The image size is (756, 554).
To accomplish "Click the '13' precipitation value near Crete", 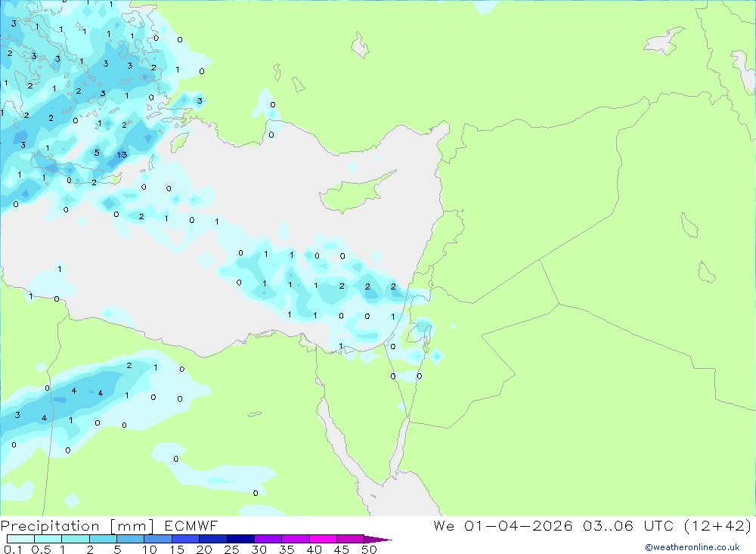I will click(122, 155).
